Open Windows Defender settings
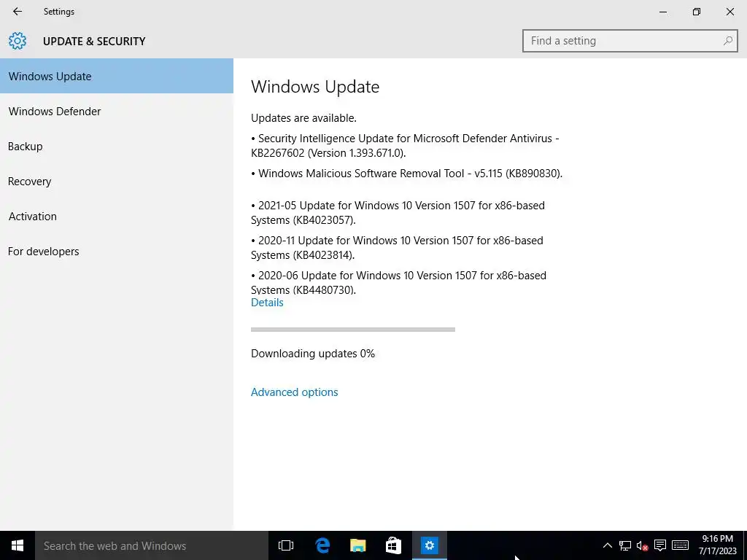 coord(117,112)
